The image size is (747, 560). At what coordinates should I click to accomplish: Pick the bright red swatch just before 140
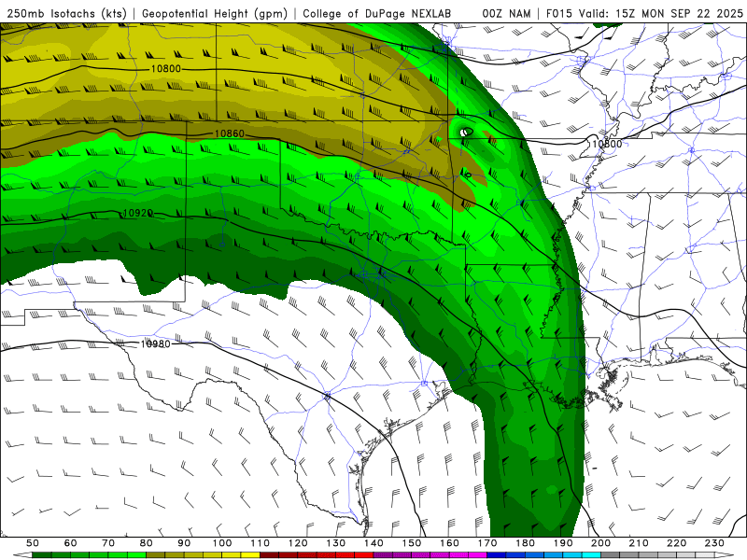coord(364,555)
